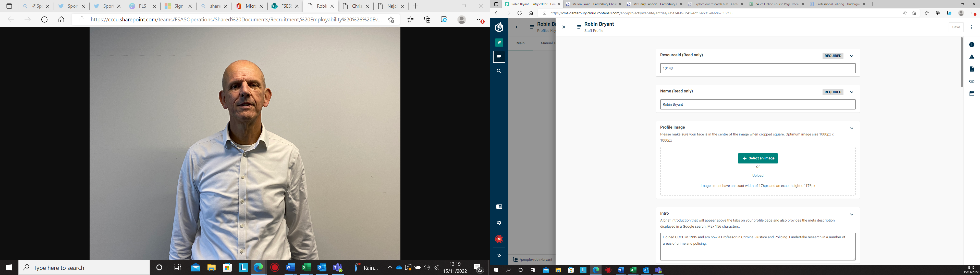Collapse the Profile Image section chevron
This screenshot has height=275, width=980.
point(851,128)
